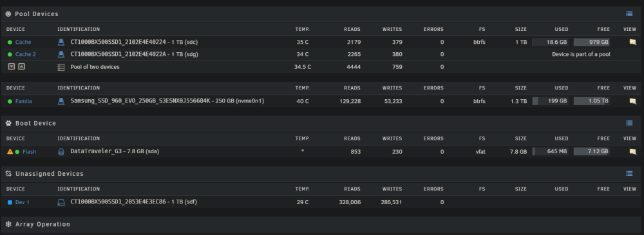Click the Cache sdc disk icon
Image resolution: width=644 pixels, height=235 pixels.
61,42
